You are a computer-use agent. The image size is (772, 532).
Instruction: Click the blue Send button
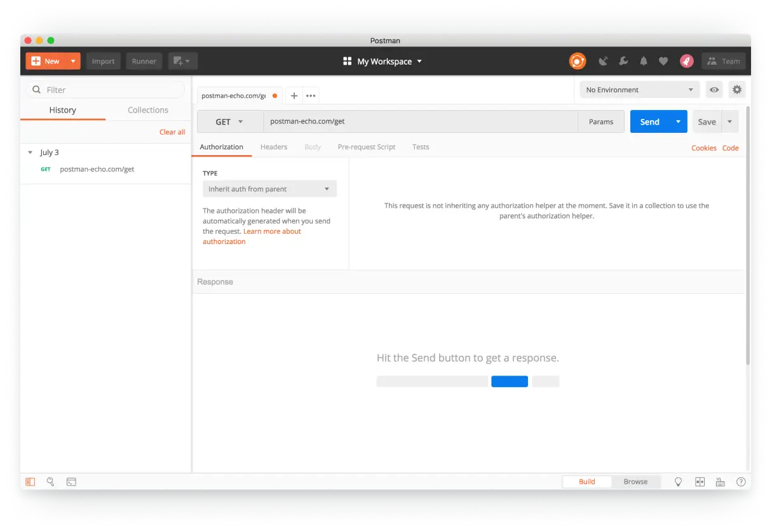(x=649, y=122)
